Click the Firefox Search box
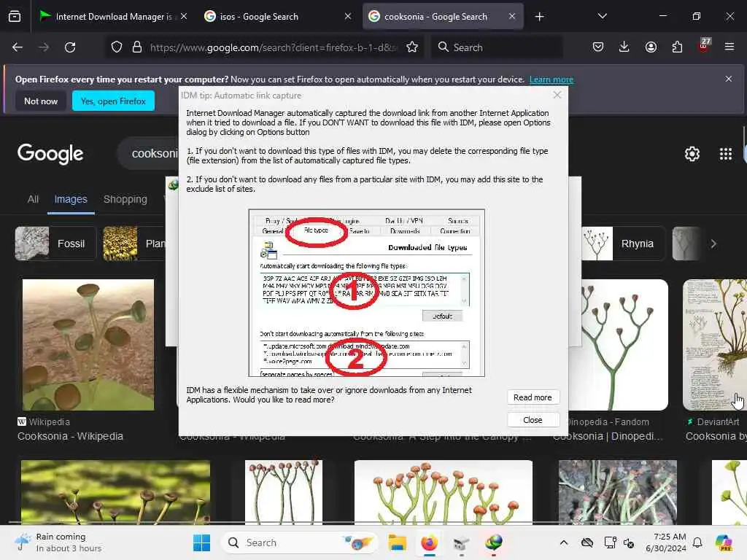Screen dimensions: 747x560 [x=497, y=47]
